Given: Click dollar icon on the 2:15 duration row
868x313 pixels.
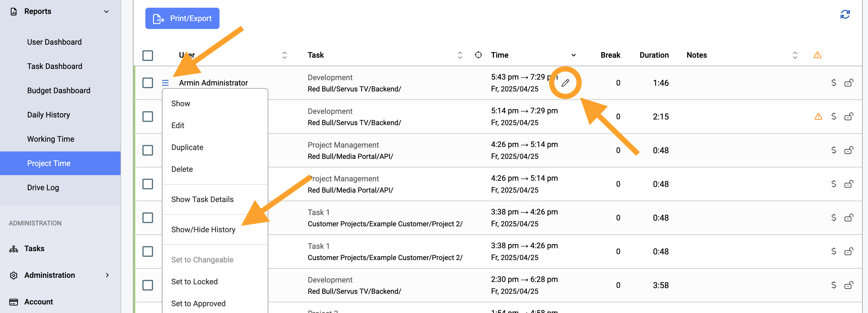Looking at the screenshot, I should tap(833, 116).
